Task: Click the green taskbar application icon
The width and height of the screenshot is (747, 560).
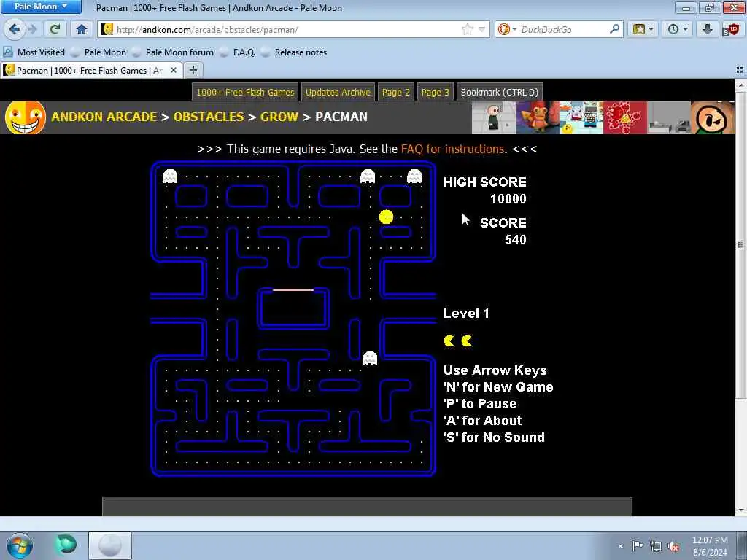Action: (x=66, y=545)
